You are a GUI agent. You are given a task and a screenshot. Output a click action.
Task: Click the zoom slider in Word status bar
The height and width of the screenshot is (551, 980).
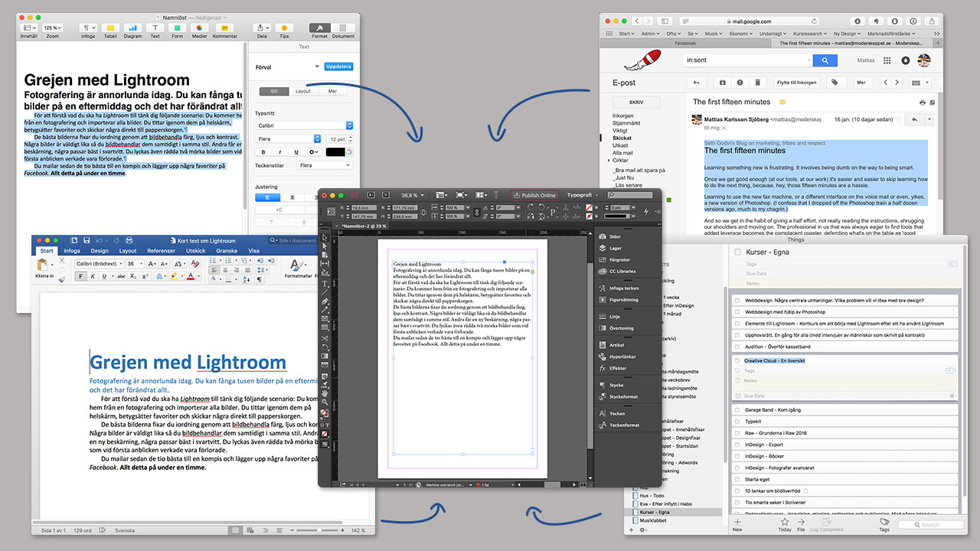(318, 530)
